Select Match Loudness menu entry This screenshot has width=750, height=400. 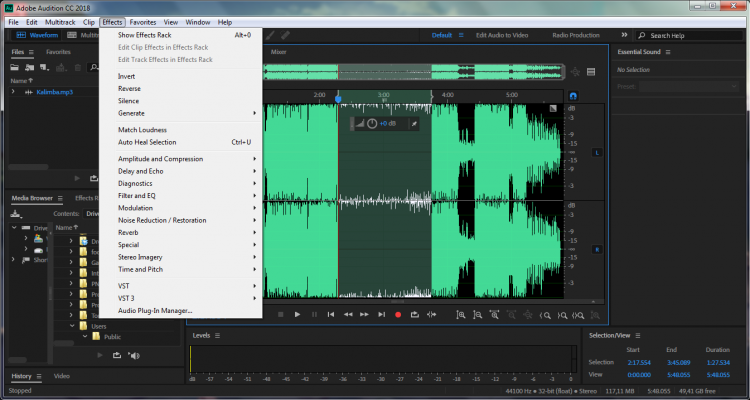click(142, 130)
